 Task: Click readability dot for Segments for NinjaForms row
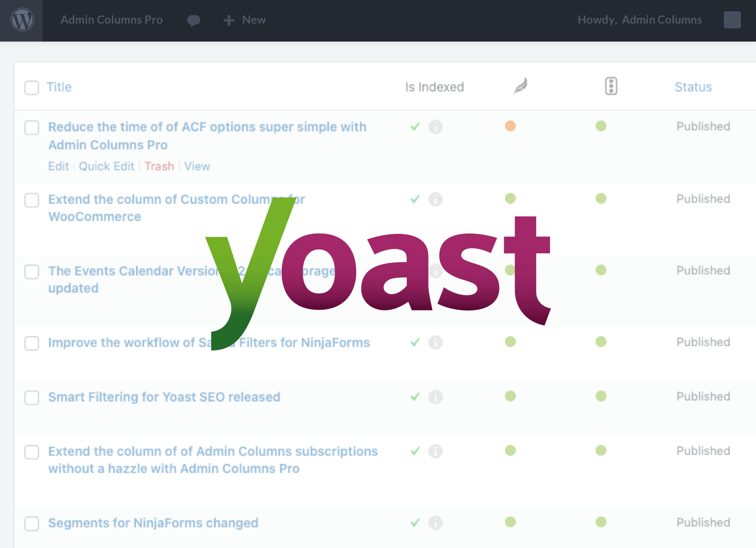click(x=510, y=522)
